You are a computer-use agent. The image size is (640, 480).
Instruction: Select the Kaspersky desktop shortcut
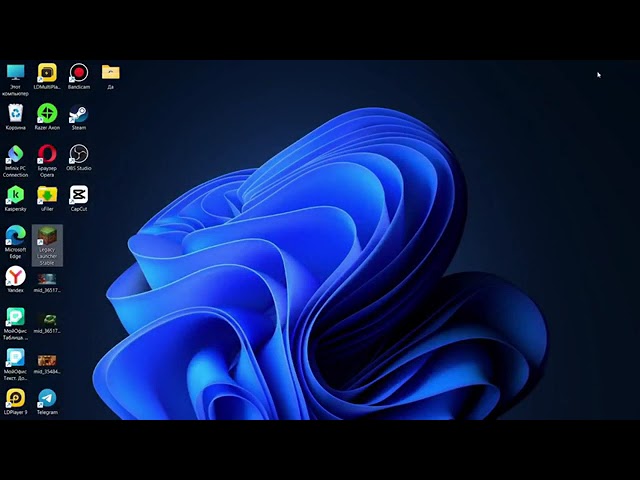[16, 198]
